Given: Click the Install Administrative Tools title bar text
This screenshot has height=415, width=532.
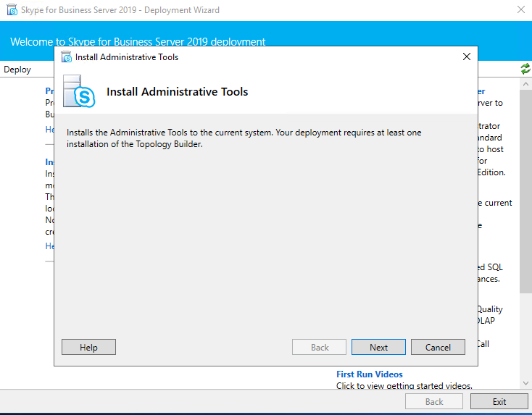Looking at the screenshot, I should click(x=127, y=56).
